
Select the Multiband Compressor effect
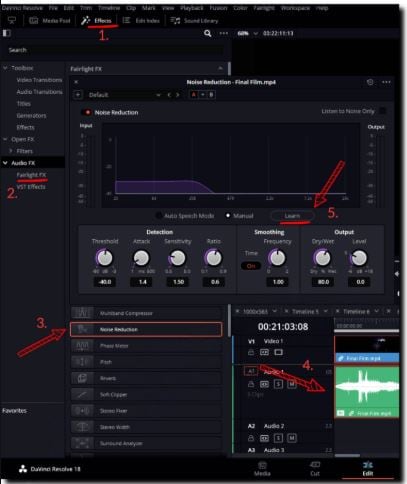point(146,313)
